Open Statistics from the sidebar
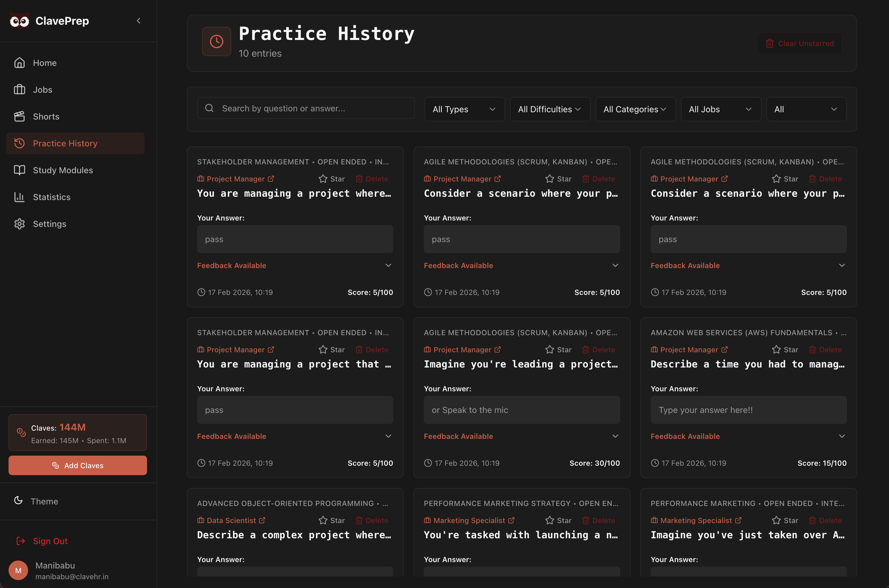889x588 pixels. tap(51, 197)
